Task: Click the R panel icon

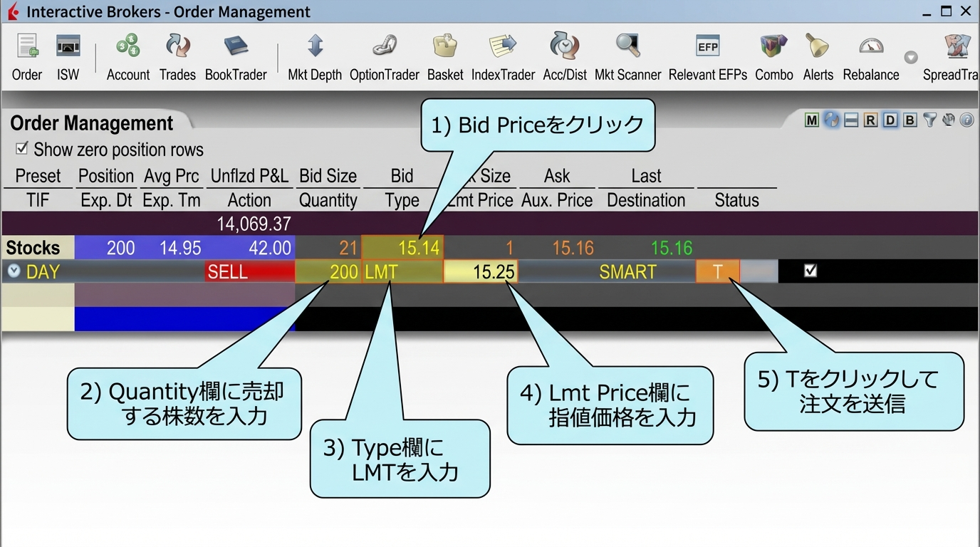Action: (x=870, y=120)
